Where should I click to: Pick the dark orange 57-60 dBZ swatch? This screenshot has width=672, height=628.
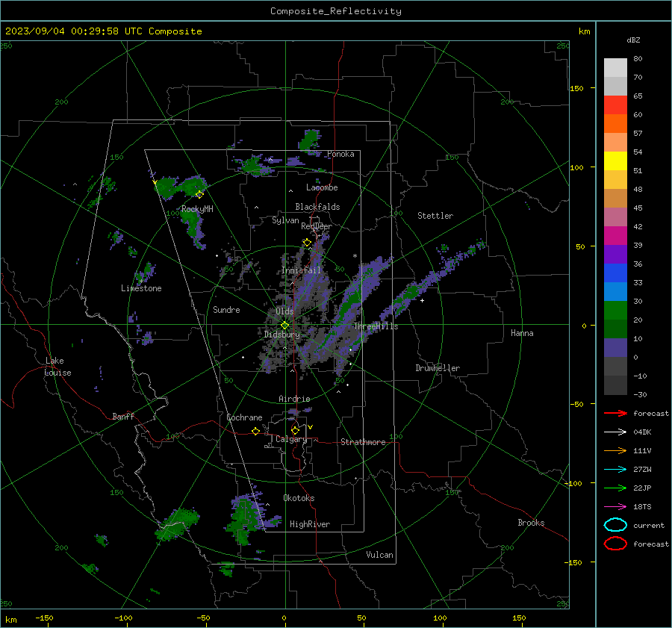[x=615, y=124]
